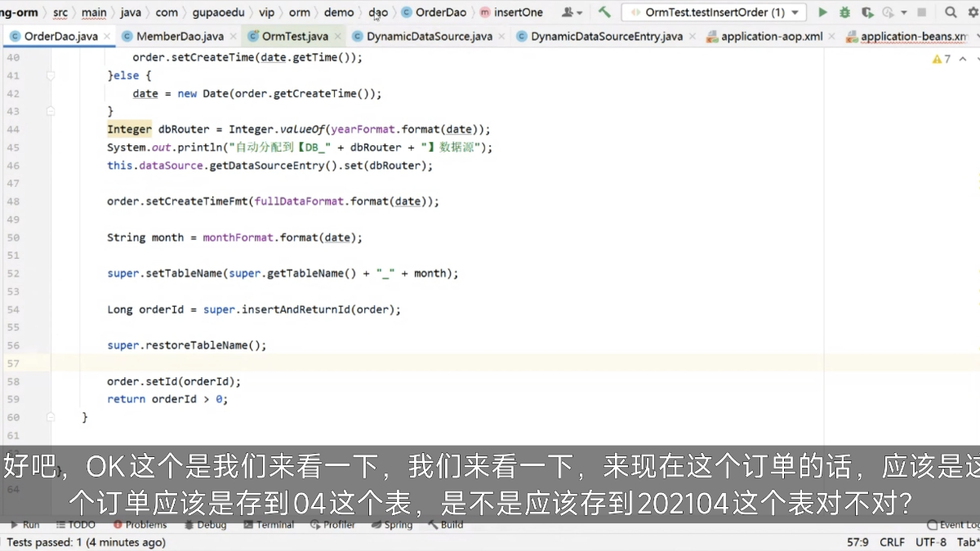Open the Problems tool window
This screenshot has height=551, width=980.
(140, 525)
